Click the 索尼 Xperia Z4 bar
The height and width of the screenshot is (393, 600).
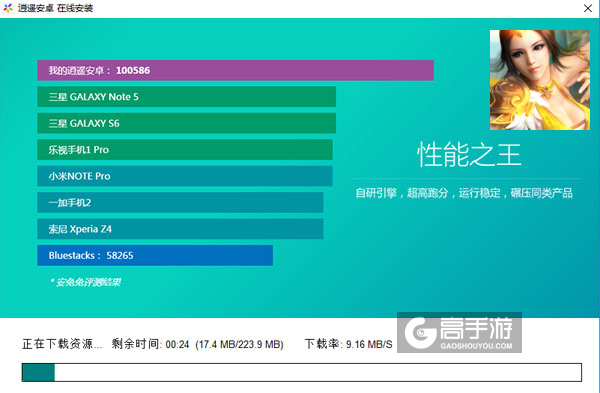[180, 229]
